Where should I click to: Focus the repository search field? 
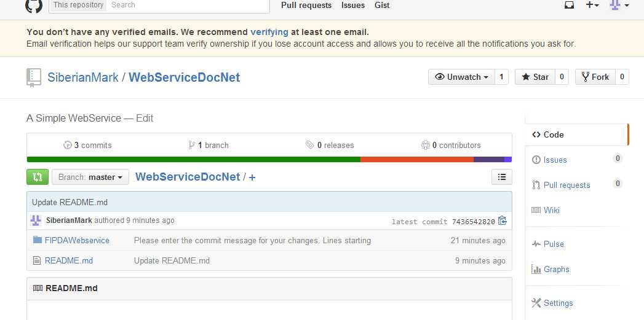(x=188, y=6)
